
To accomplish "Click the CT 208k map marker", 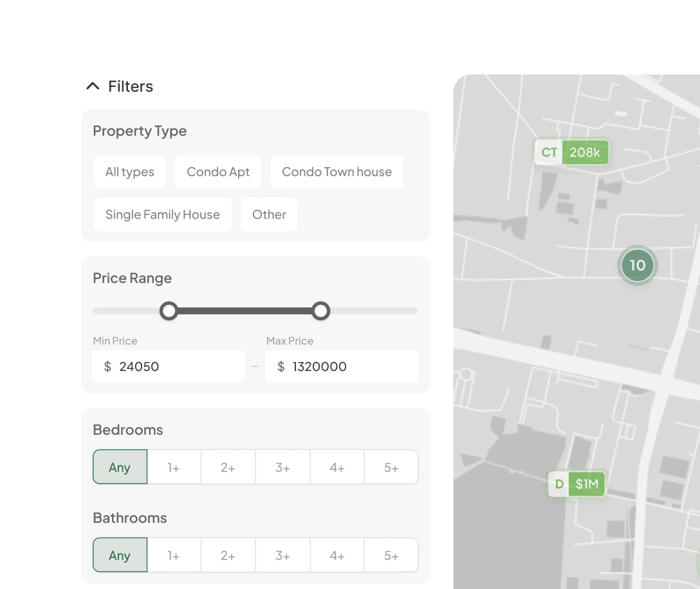I will (572, 152).
